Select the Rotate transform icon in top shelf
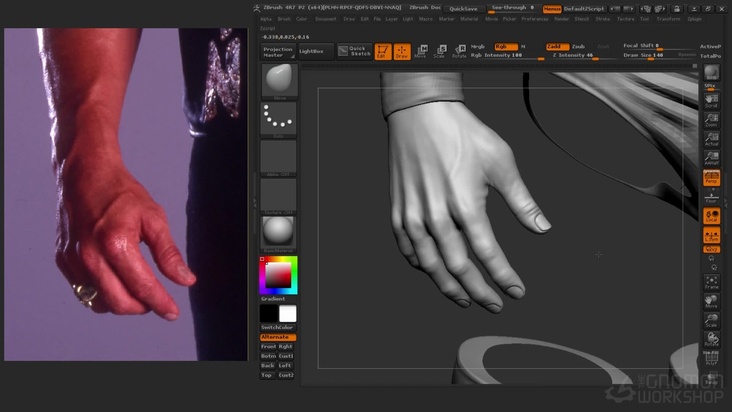Screen dimensions: 732x412 459,51
